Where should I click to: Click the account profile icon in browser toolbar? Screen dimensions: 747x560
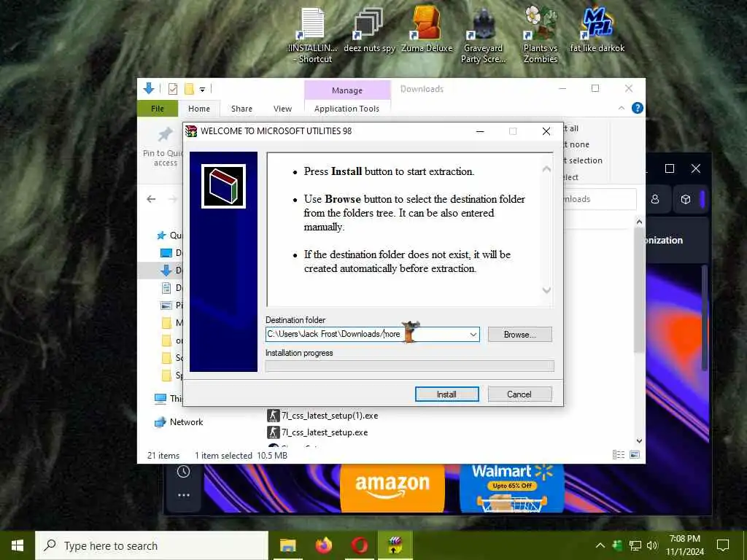[x=655, y=199]
